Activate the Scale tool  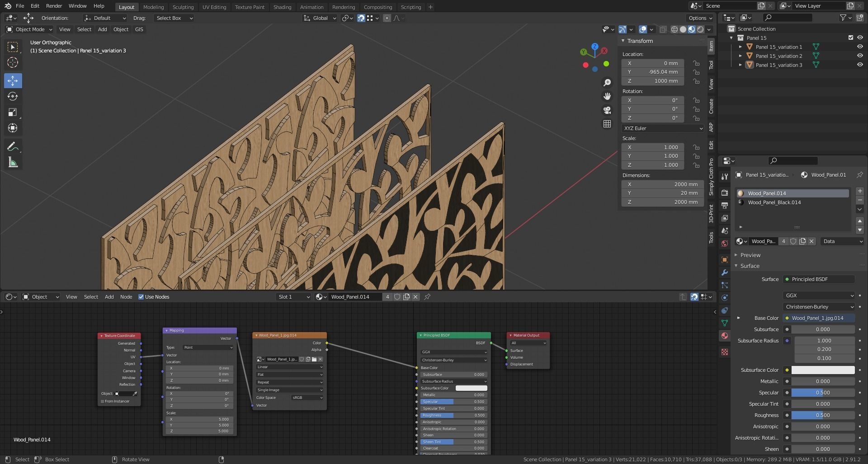point(13,112)
